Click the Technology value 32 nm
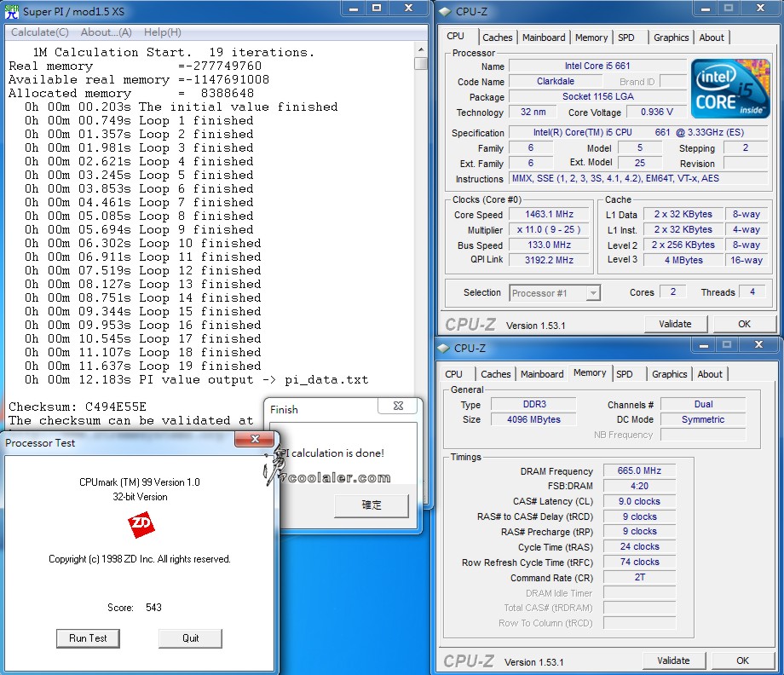The image size is (784, 675). click(533, 112)
